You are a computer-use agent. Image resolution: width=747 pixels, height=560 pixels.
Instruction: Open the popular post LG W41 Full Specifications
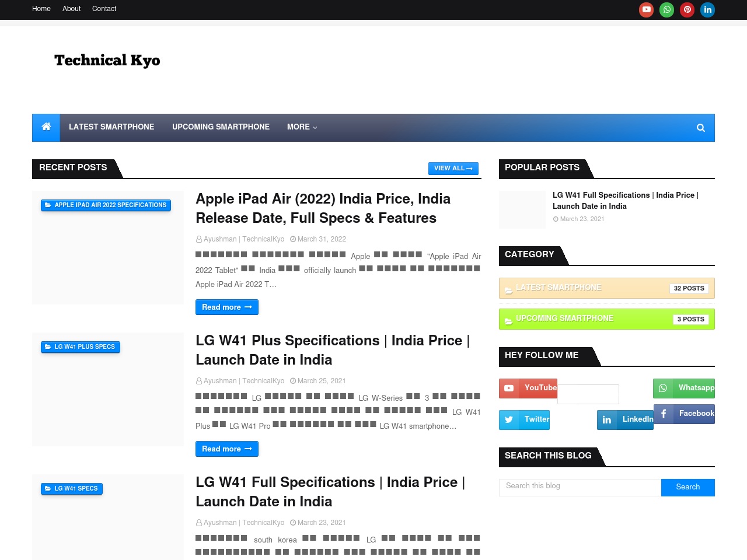coord(626,201)
